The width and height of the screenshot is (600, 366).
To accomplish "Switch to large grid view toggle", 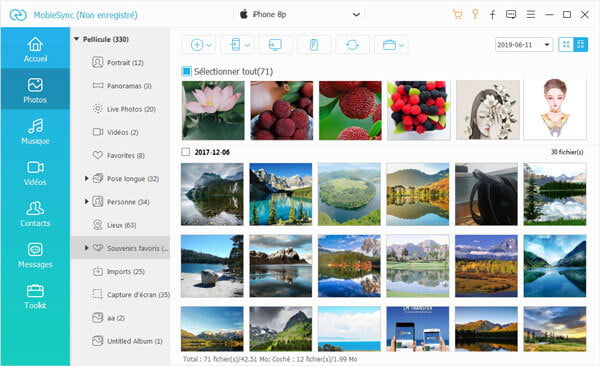I will 566,44.
